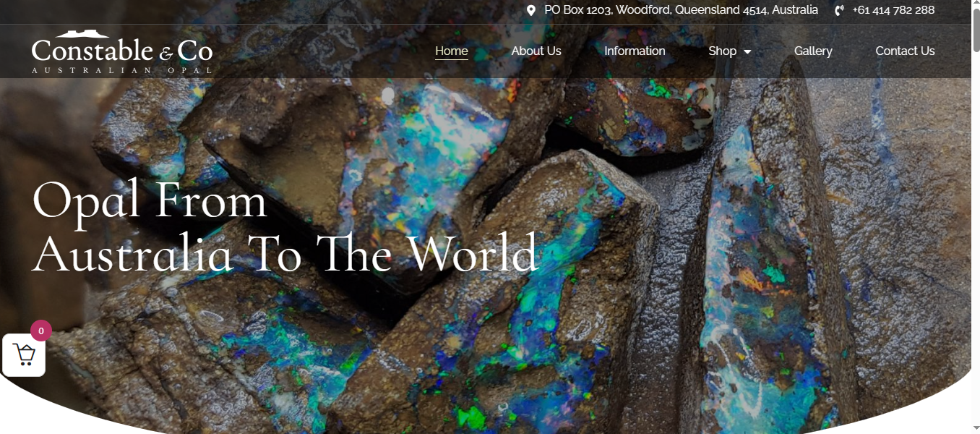Click the scrollbar down arrow
980x434 pixels.
[x=975, y=429]
